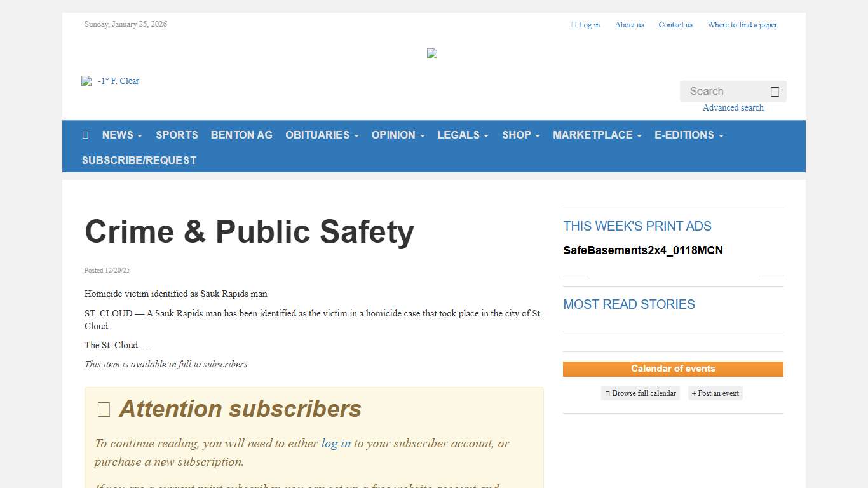Image resolution: width=868 pixels, height=488 pixels.
Task: Expand the NEWS dropdown menu
Action: pos(121,135)
